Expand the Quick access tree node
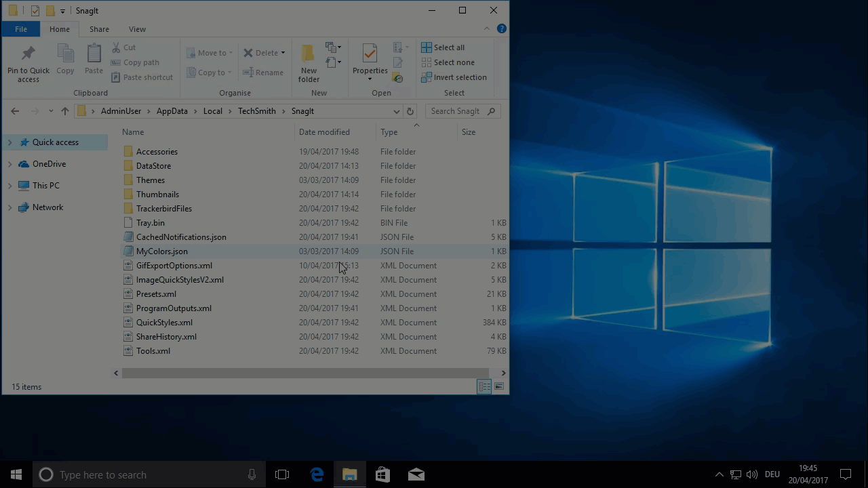The image size is (868, 488). pyautogui.click(x=9, y=142)
